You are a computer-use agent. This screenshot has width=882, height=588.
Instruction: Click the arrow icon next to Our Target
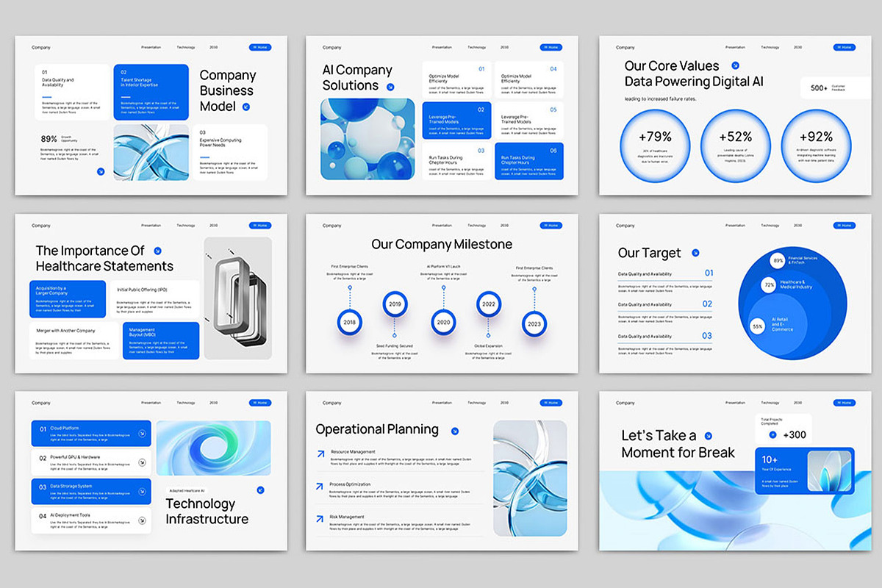coord(696,253)
